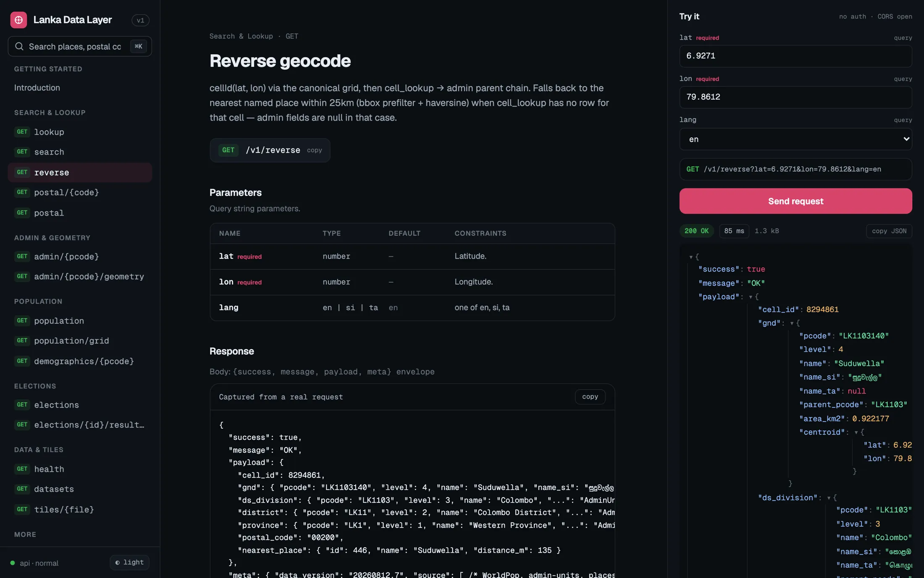The width and height of the screenshot is (924, 578).
Task: Collapse the ds_division JSON node
Action: (829, 498)
